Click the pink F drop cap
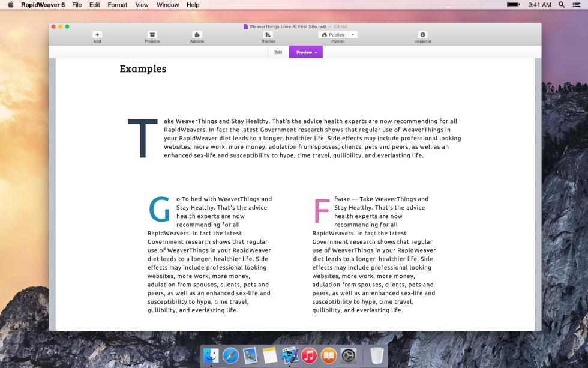This screenshot has width=588, height=368. coord(322,211)
